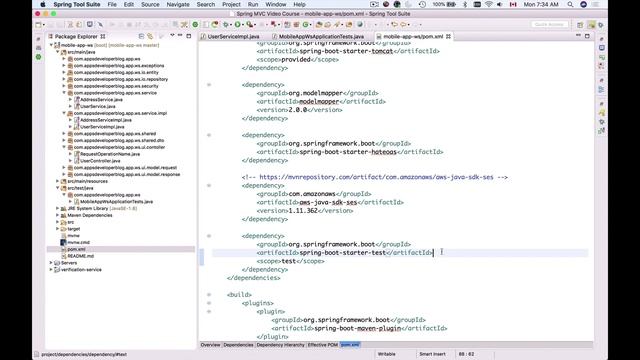Open the Source menu
This screenshot has width=640, height=360.
150,4
